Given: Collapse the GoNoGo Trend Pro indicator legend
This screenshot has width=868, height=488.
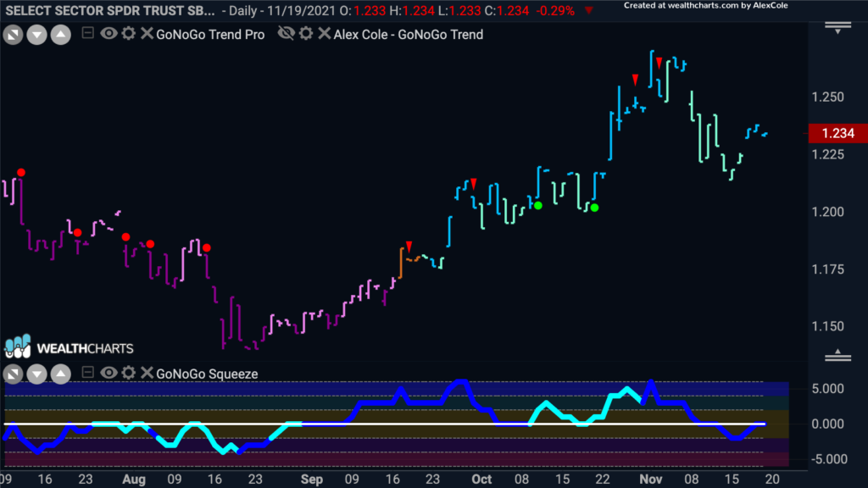Looking at the screenshot, I should click(87, 33).
